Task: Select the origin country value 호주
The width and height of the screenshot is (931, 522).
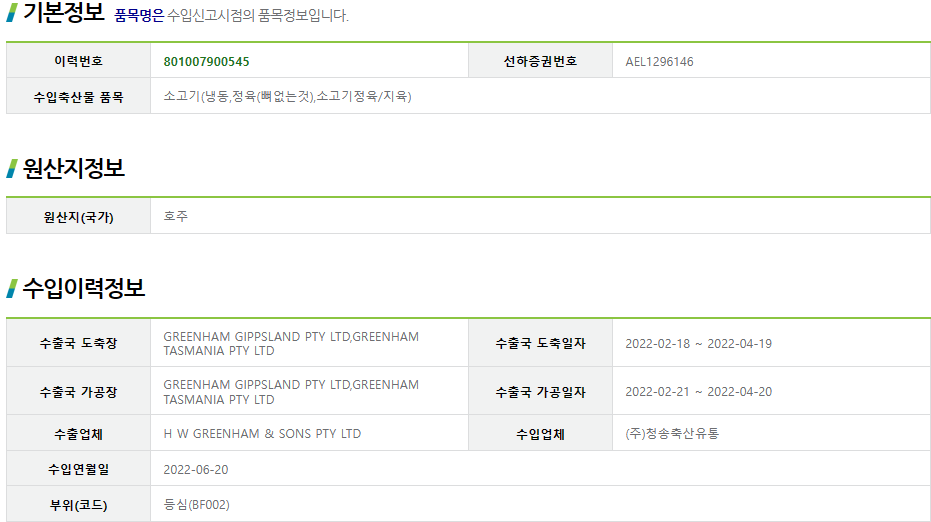Action: [176, 216]
